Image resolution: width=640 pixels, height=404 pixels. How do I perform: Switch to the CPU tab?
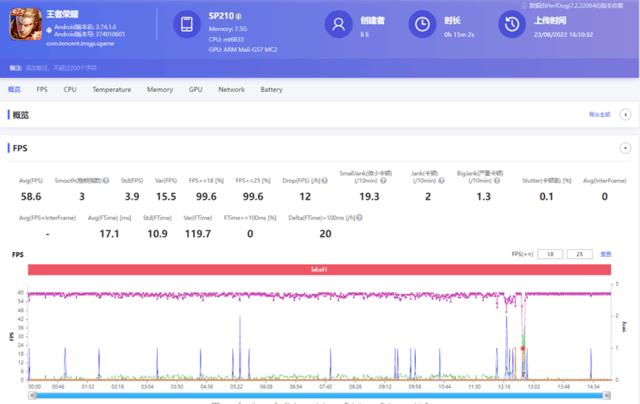70,90
